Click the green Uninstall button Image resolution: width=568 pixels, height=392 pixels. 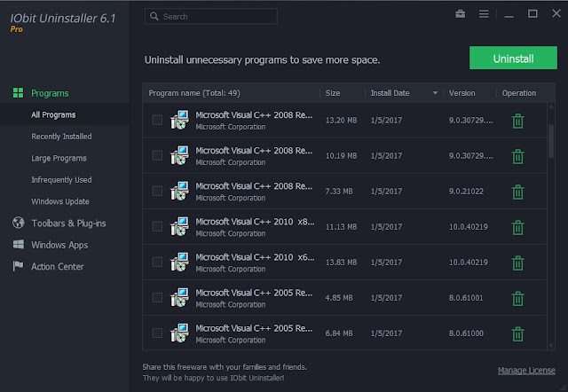pyautogui.click(x=513, y=58)
